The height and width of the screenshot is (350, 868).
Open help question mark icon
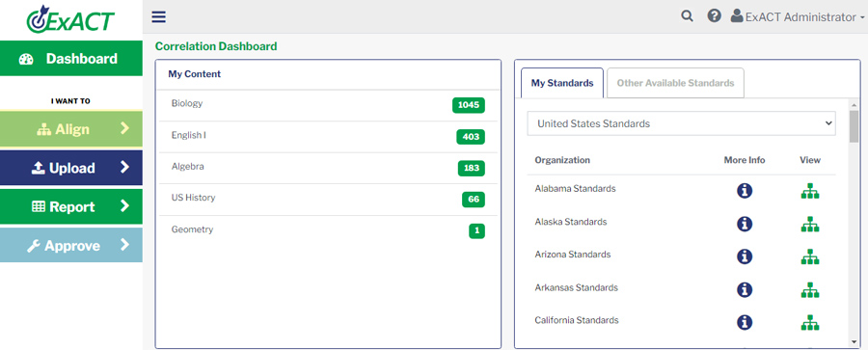[714, 16]
